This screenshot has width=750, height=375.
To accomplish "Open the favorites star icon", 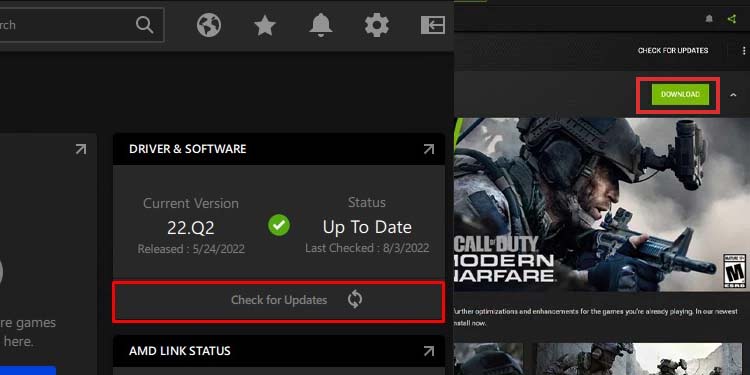I will click(265, 25).
